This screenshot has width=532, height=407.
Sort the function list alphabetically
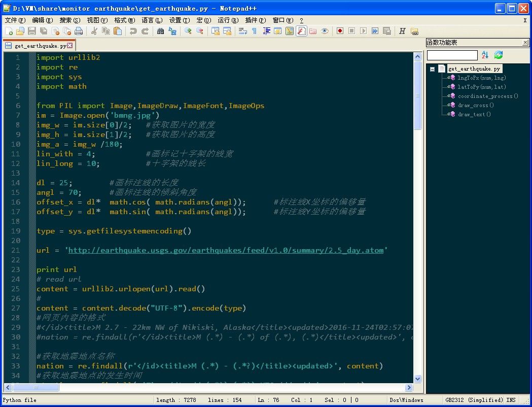tap(485, 55)
